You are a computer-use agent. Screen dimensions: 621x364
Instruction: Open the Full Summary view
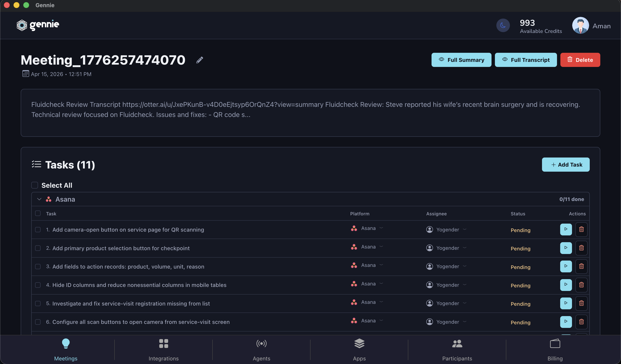pyautogui.click(x=461, y=60)
